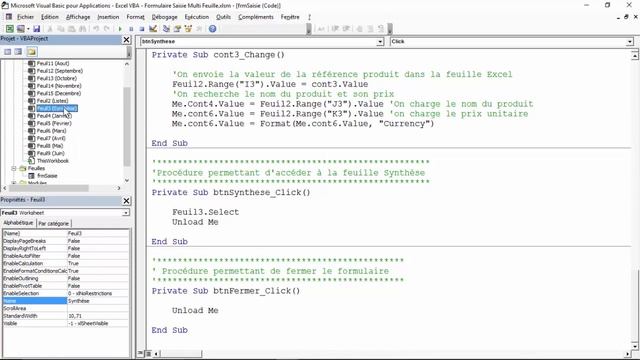Open the Fichier menu
The image size is (640, 360).
(x=25, y=17)
